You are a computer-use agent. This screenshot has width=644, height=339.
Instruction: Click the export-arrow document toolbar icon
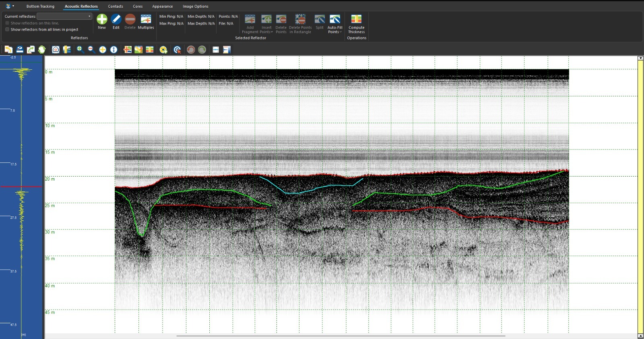click(31, 50)
